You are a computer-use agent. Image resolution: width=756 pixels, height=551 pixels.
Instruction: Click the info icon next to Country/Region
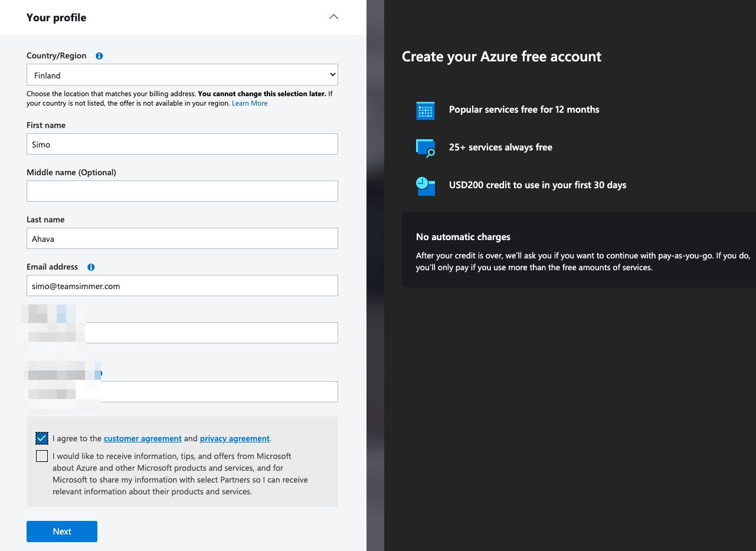(99, 56)
